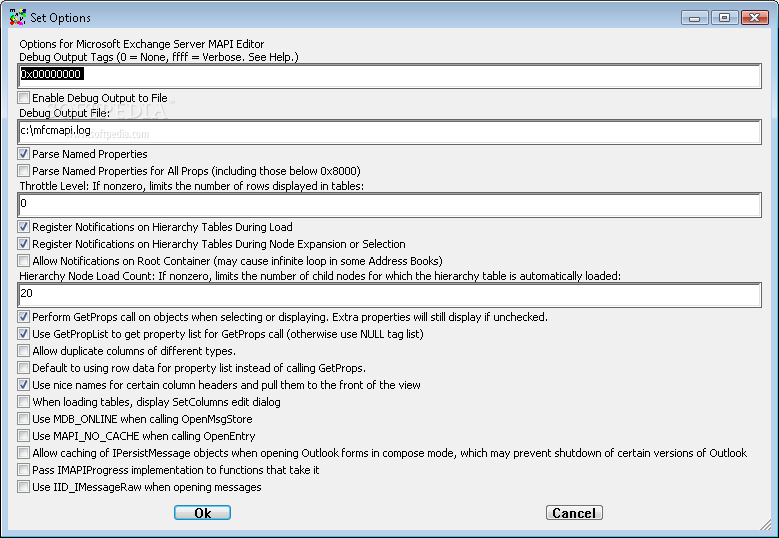Toggle Use GetPropList to get property list
Screen dimensions: 779x538
pos(23,333)
